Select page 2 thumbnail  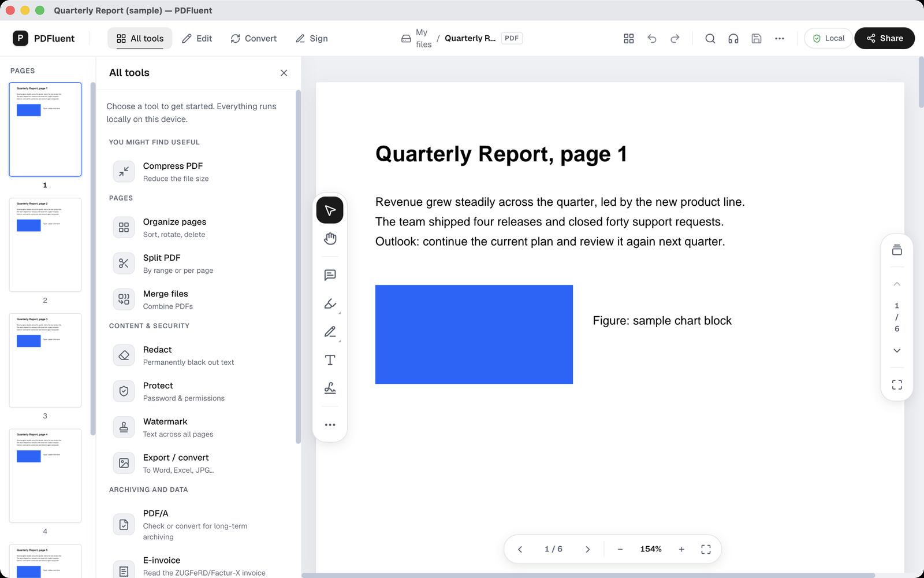[x=45, y=245]
